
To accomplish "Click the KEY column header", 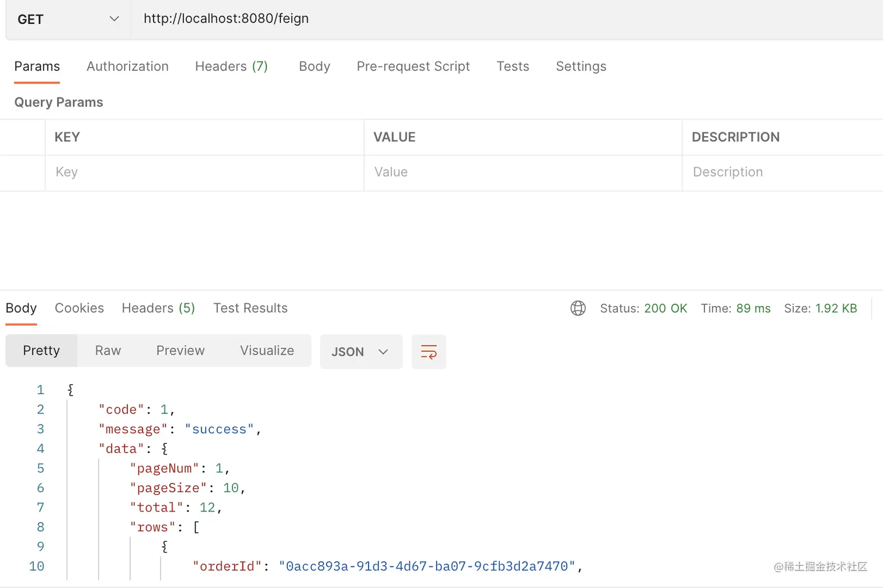I will (67, 137).
